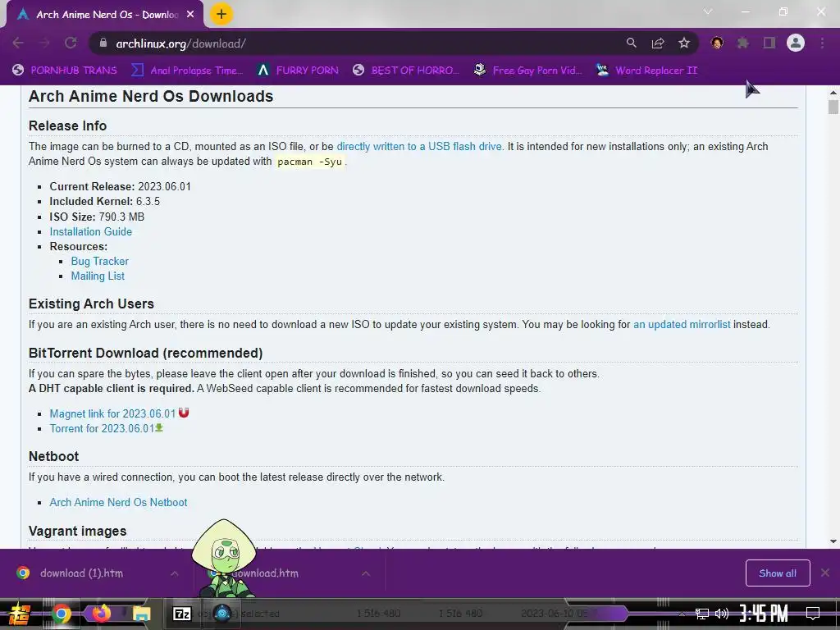This screenshot has height=630, width=840.
Task: Open Arch Anime Nerd Os Netboot link
Action: coord(118,502)
